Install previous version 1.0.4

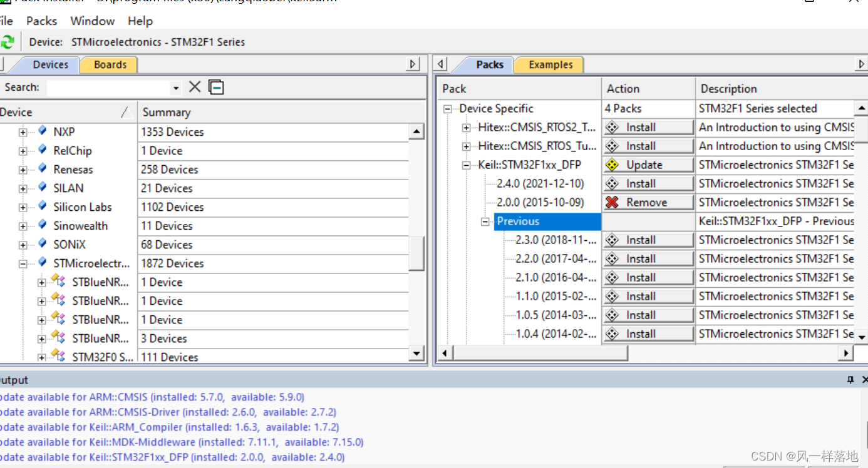coord(648,333)
